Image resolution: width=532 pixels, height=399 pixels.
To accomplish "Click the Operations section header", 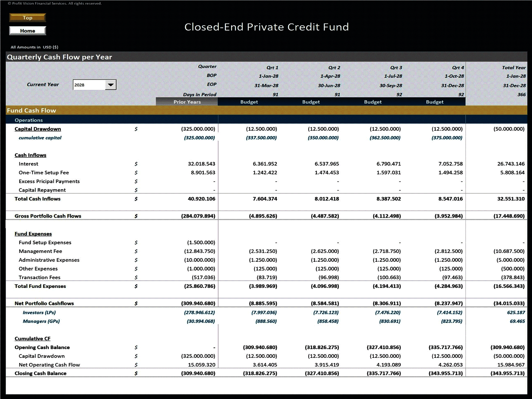I will tap(29, 120).
